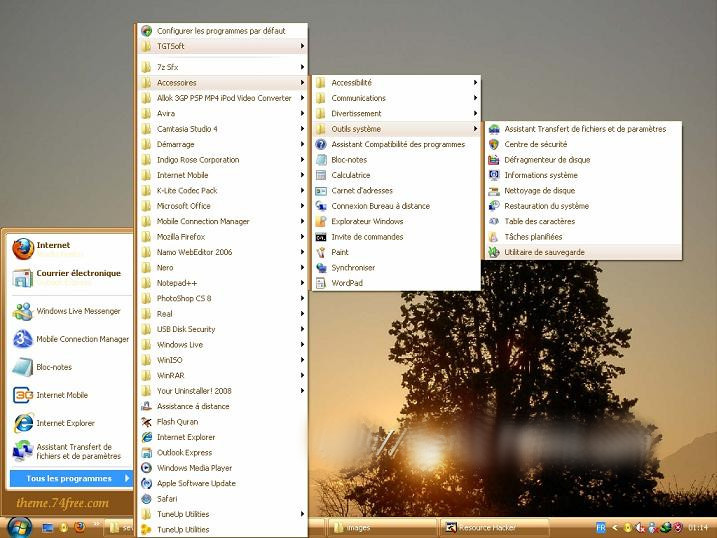The height and width of the screenshot is (538, 717).
Task: Click the system tray clock
Action: (698, 528)
